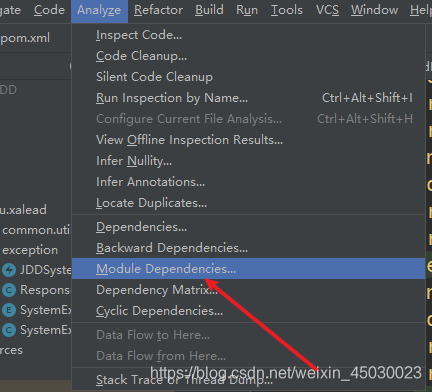Viewport: 432px width, 392px height.
Task: Open the Tools menu
Action: point(287,10)
